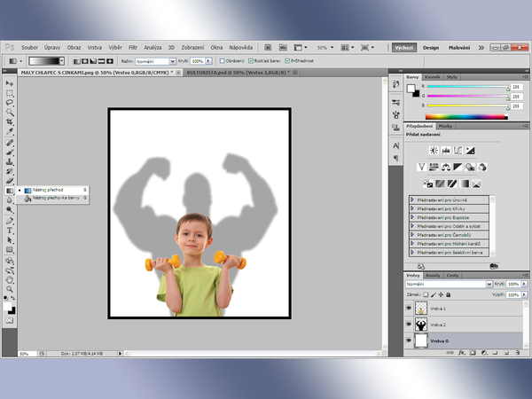Click the Curves adjustment icon
Image resolution: width=532 pixels, height=399 pixels.
[459, 152]
